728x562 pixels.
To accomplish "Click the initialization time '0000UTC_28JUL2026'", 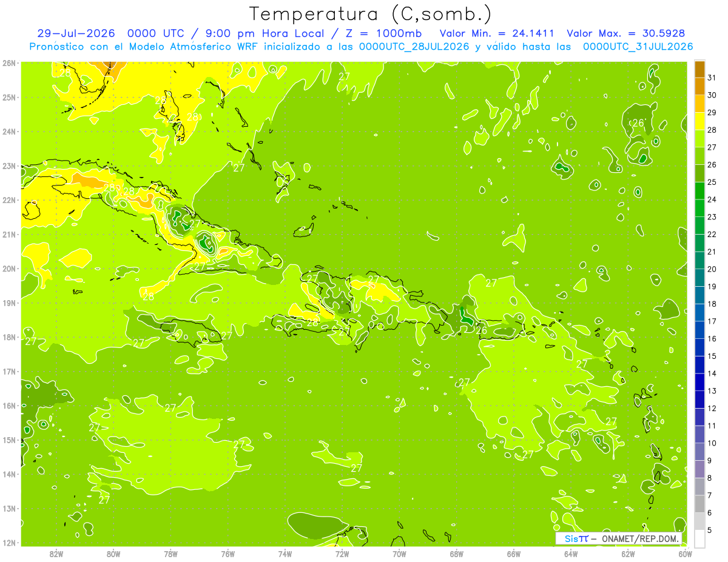I will [413, 47].
